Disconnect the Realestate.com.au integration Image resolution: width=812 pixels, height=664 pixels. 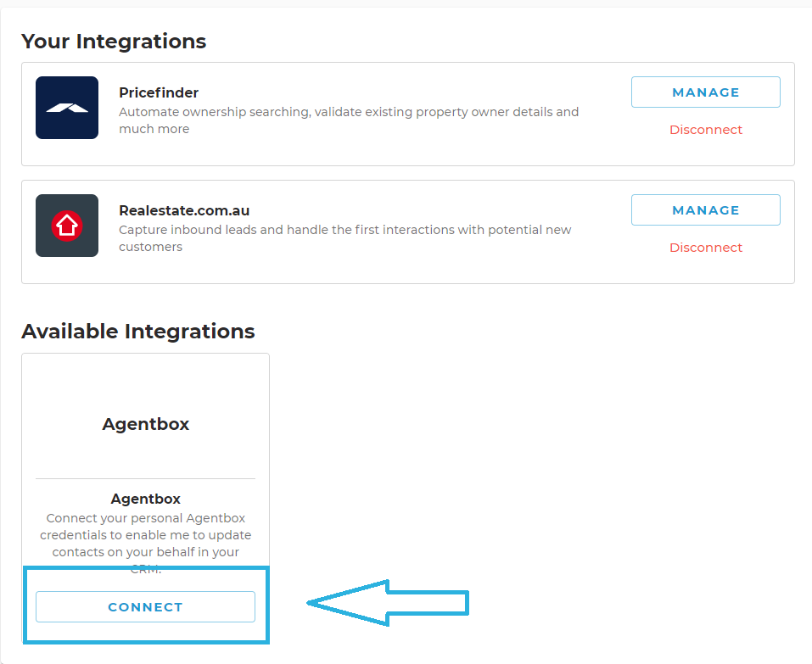coord(705,248)
